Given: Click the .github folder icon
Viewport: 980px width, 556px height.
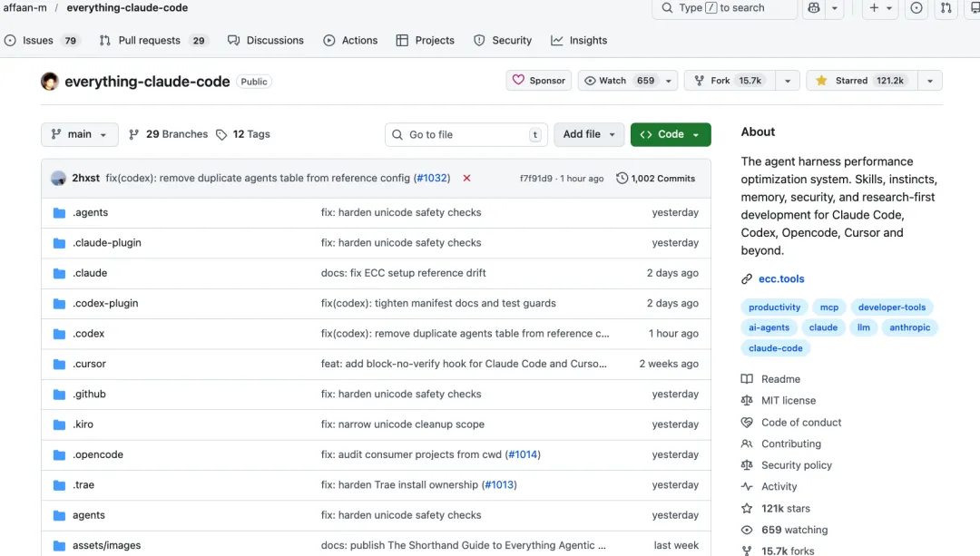Looking at the screenshot, I should click(x=60, y=395).
